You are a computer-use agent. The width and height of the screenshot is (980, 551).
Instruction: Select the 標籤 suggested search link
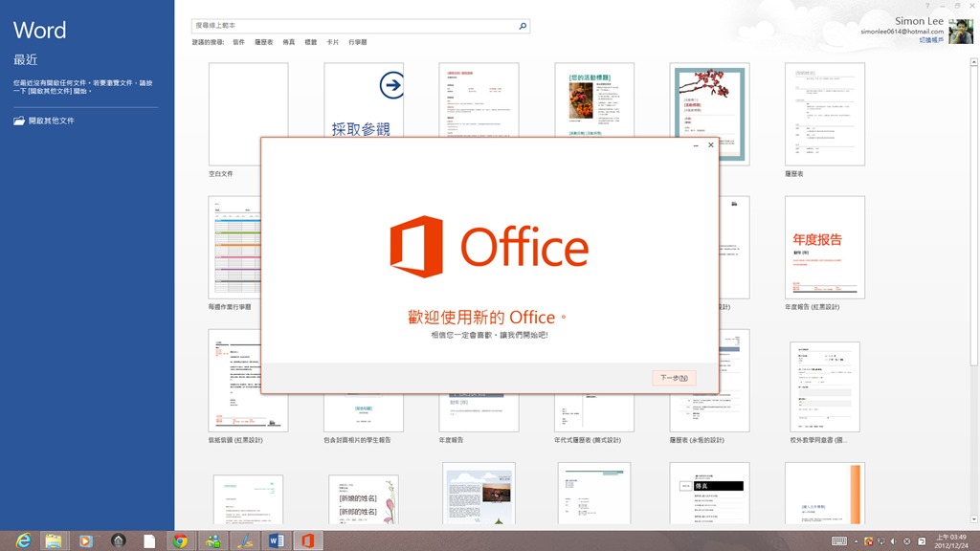coord(311,42)
